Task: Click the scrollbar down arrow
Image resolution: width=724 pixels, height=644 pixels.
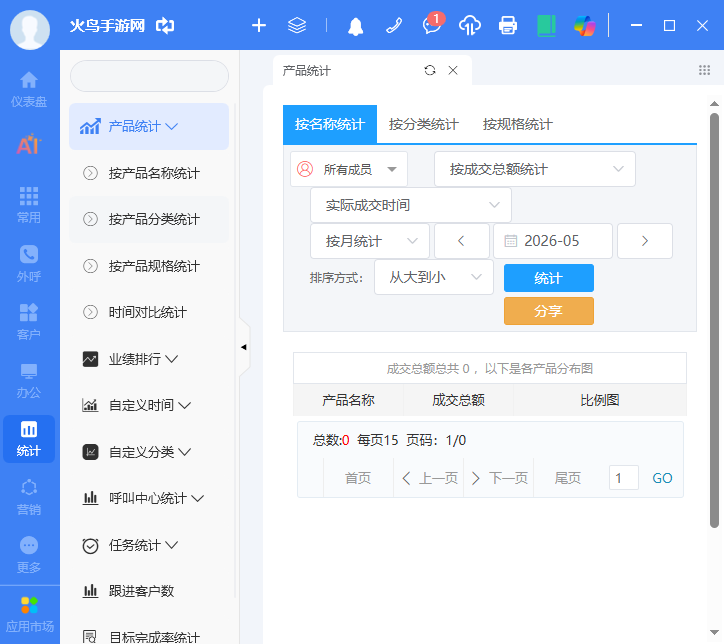Action: 714,632
